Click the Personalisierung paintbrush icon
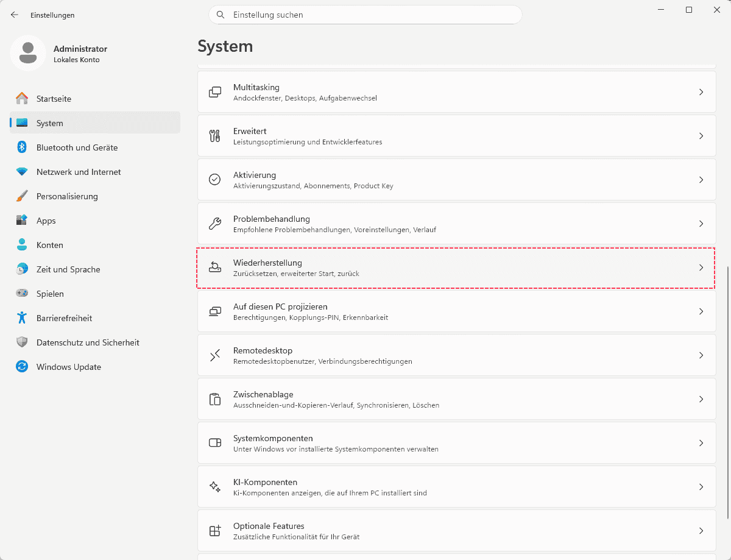Screen dimensions: 731x560 coord(22,196)
